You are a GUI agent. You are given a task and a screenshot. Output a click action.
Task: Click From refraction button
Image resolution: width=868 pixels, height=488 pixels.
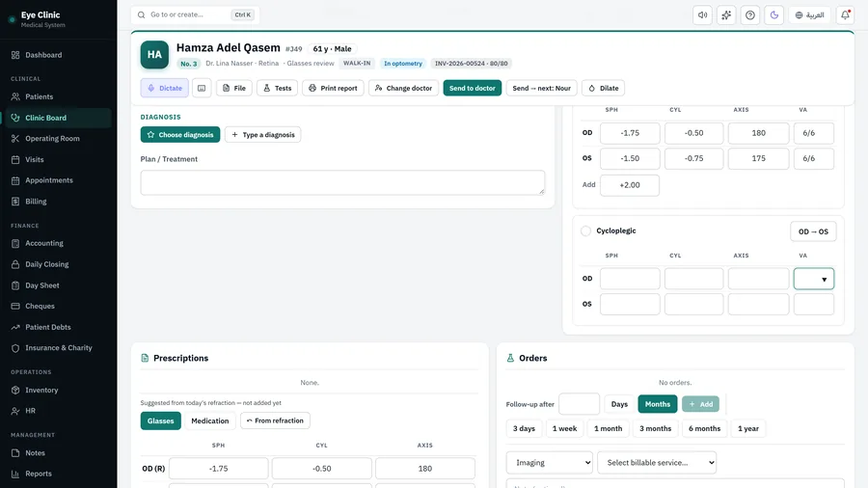pyautogui.click(x=275, y=420)
